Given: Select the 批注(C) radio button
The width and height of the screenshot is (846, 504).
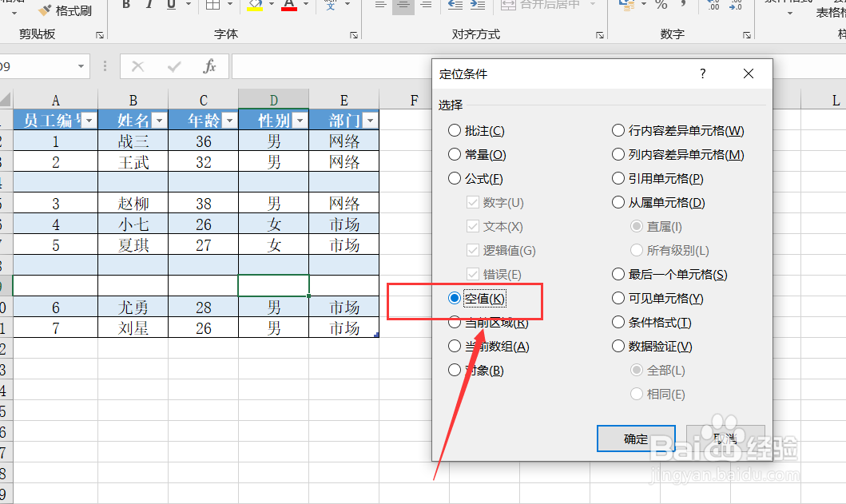Looking at the screenshot, I should point(455,130).
